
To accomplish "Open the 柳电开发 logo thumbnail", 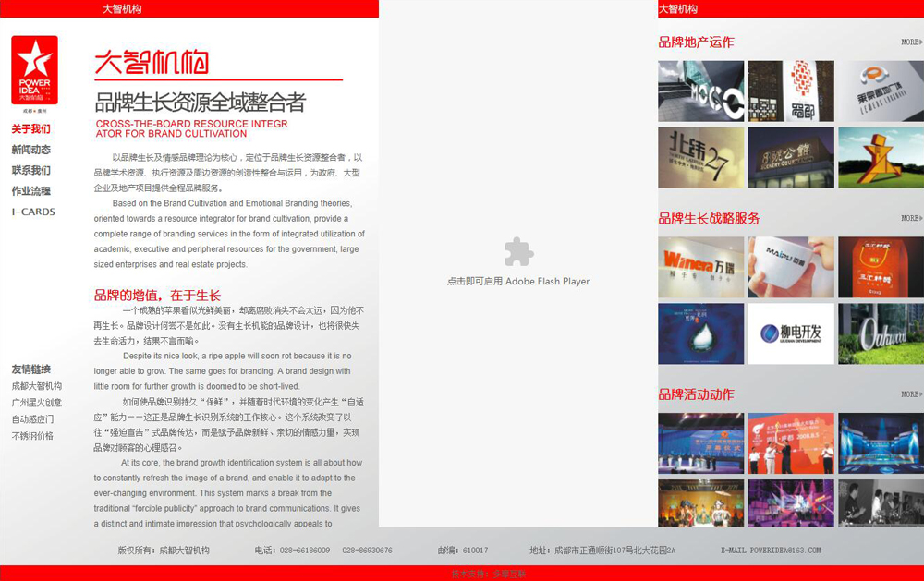I will pos(791,334).
